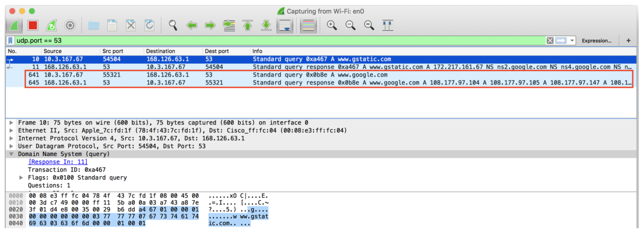Select packet 11 response row
Screen dimensions: 644x234
pos(321,67)
